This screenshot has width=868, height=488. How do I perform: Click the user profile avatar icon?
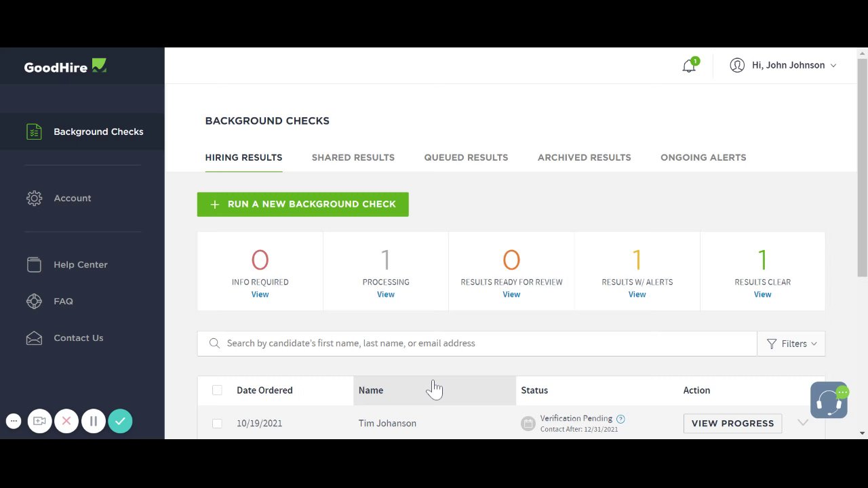pos(737,65)
